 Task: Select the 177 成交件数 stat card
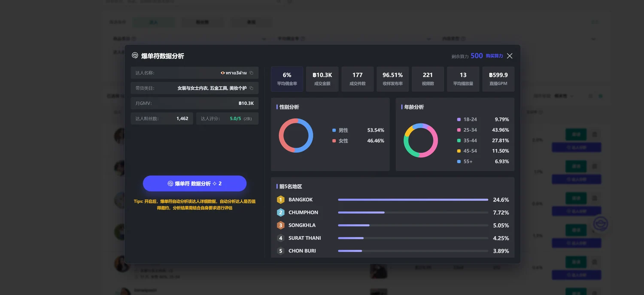click(x=357, y=79)
